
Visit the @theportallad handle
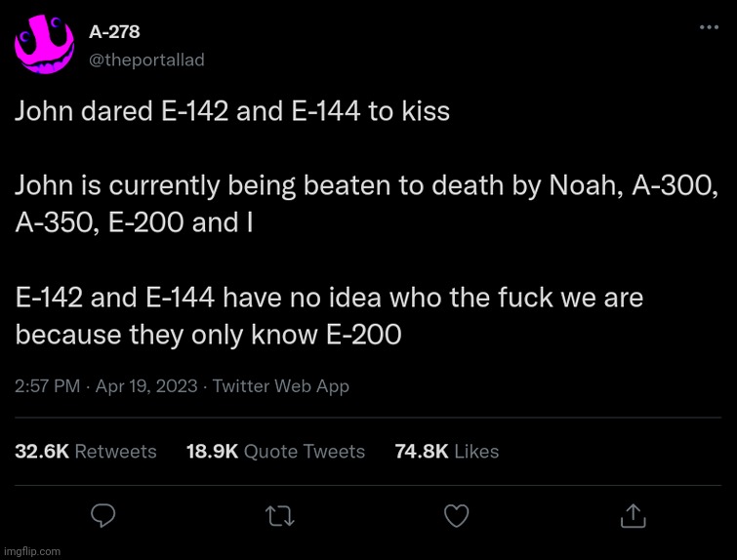click(146, 60)
